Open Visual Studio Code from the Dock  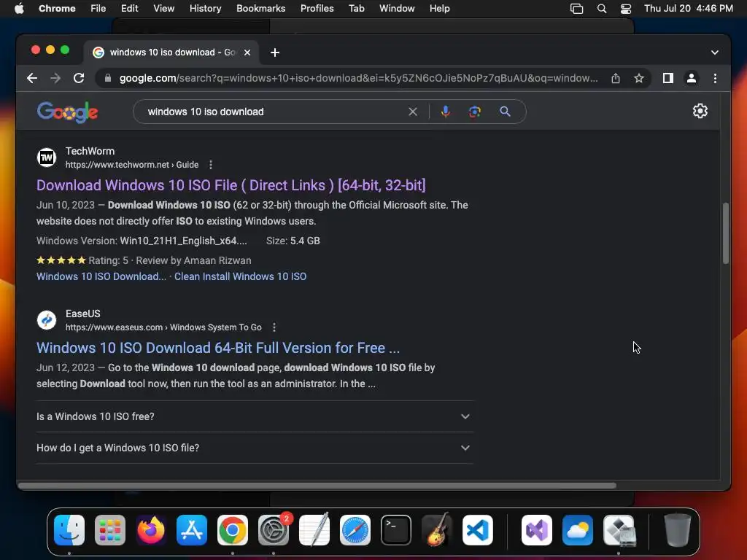tap(477, 530)
